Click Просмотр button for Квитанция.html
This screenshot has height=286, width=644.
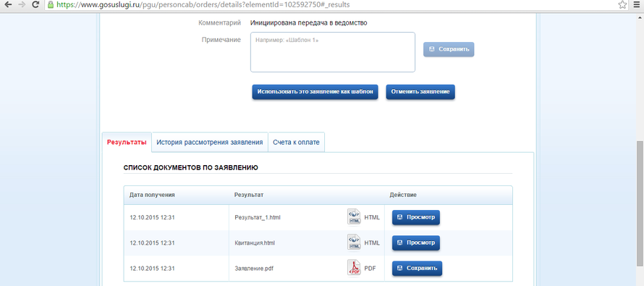click(x=416, y=243)
